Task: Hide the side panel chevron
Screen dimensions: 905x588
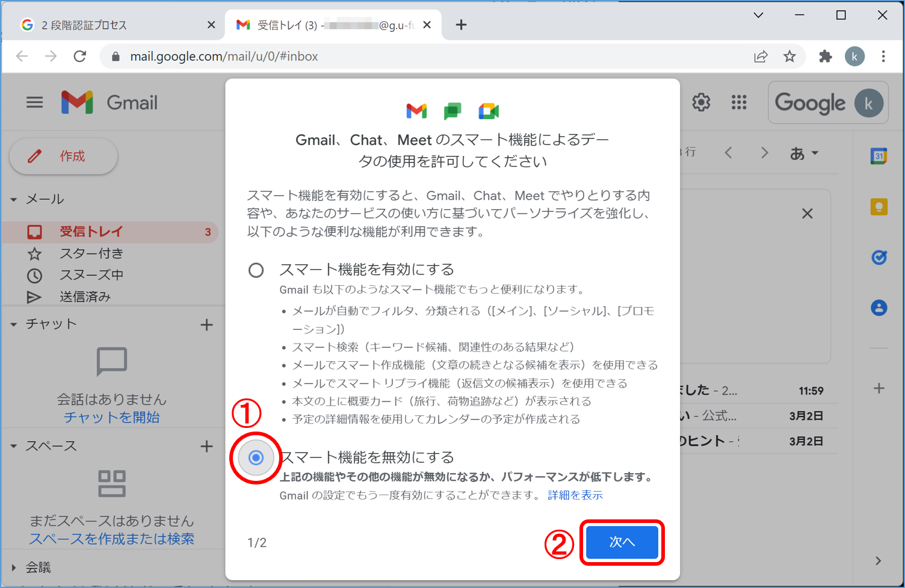Action: pos(879,561)
